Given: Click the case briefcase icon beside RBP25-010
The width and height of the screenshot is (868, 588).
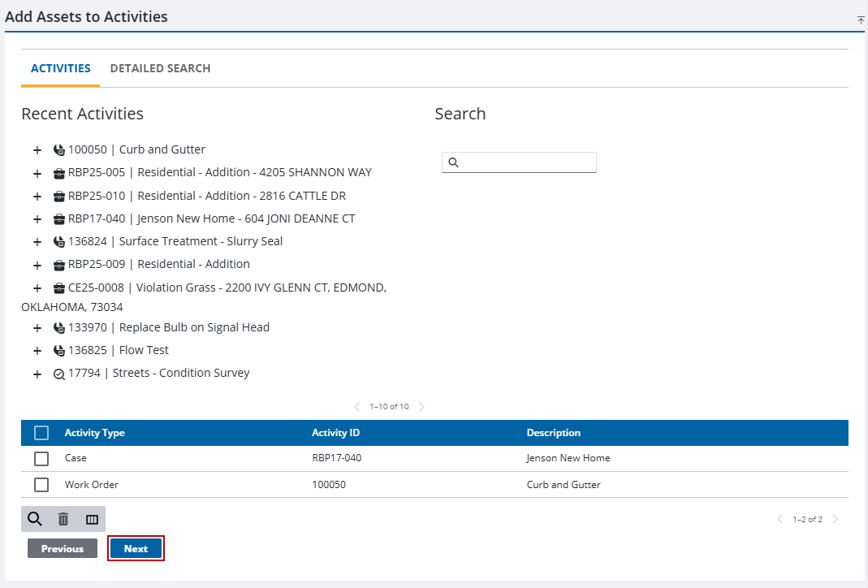Looking at the screenshot, I should click(x=58, y=197).
